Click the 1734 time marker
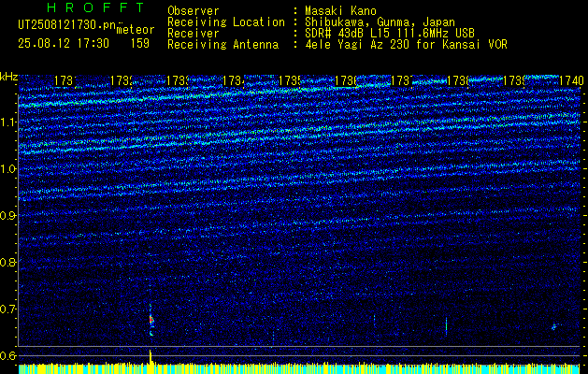 coord(234,80)
